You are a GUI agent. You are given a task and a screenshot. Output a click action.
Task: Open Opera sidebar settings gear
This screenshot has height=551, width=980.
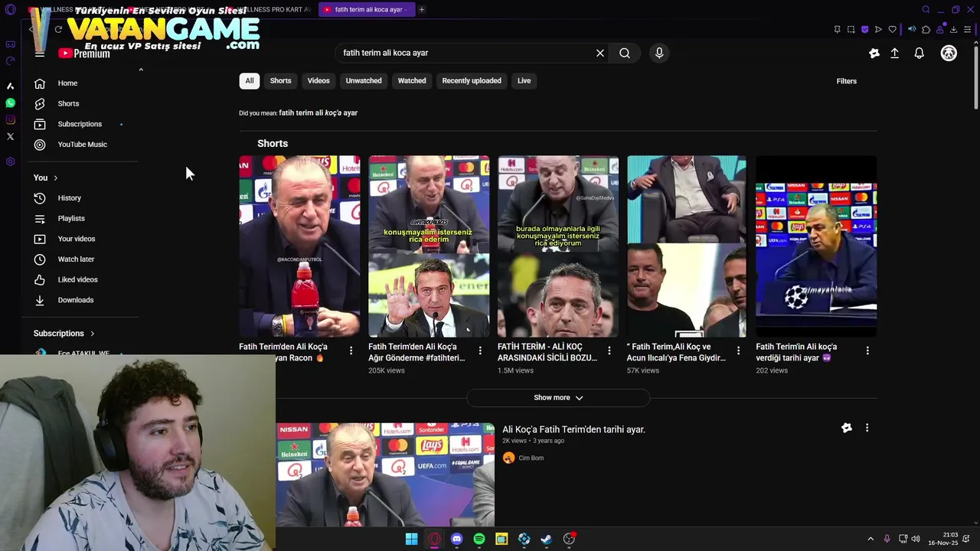(x=10, y=161)
